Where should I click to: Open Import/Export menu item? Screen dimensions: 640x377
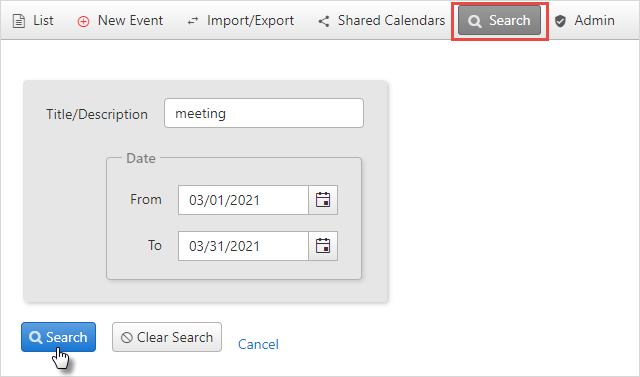[x=240, y=21]
